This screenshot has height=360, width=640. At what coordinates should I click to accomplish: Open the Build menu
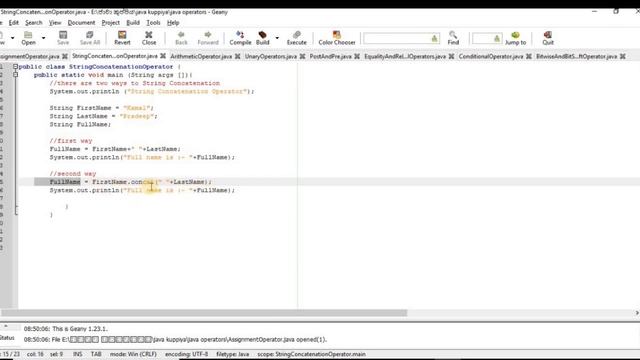pyautogui.click(x=133, y=22)
